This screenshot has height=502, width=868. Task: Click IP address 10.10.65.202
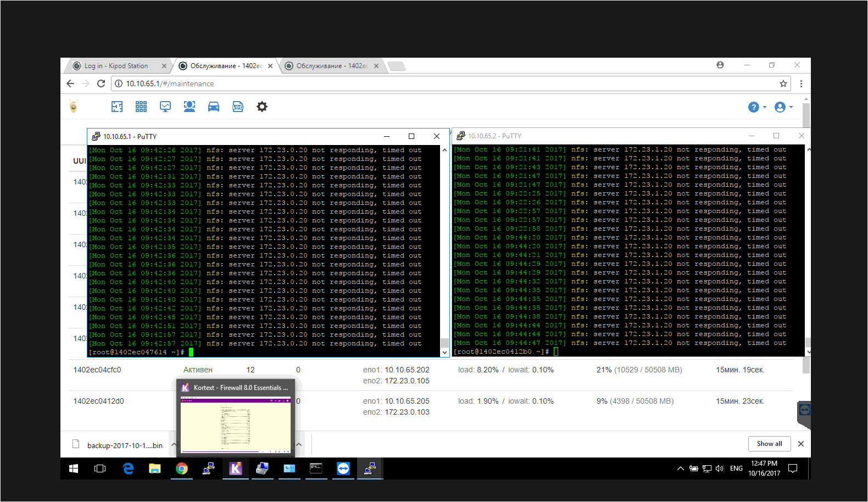[x=407, y=370]
